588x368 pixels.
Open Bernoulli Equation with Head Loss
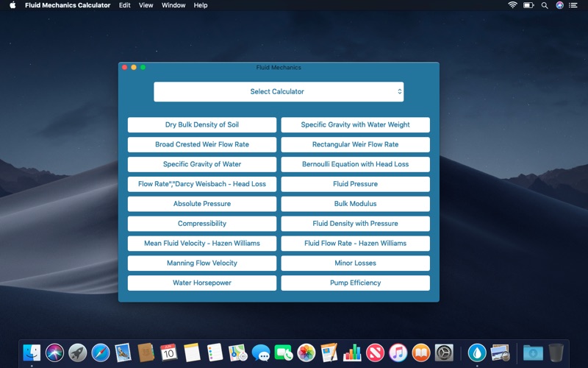coord(355,164)
